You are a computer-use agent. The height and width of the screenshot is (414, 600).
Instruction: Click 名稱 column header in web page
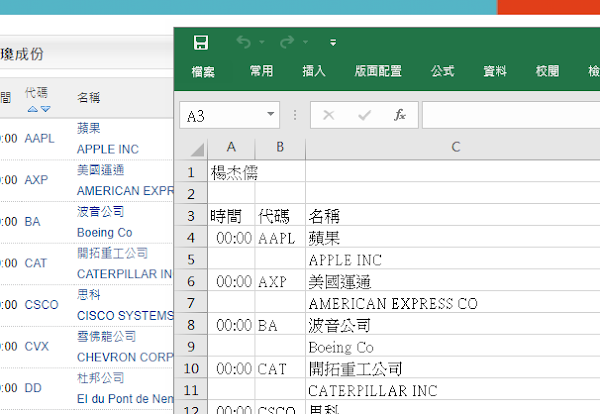pyautogui.click(x=88, y=98)
